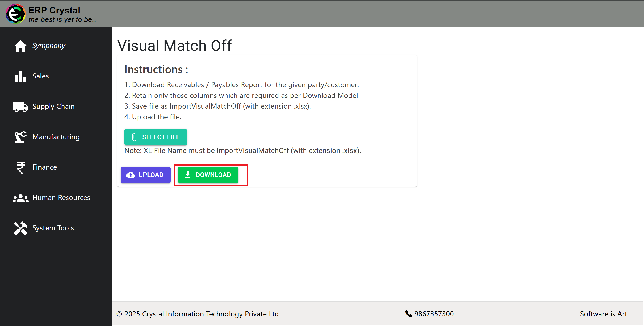Viewport: 644px width, 326px height.
Task: Click the Finance rupee icon
Action: point(20,167)
